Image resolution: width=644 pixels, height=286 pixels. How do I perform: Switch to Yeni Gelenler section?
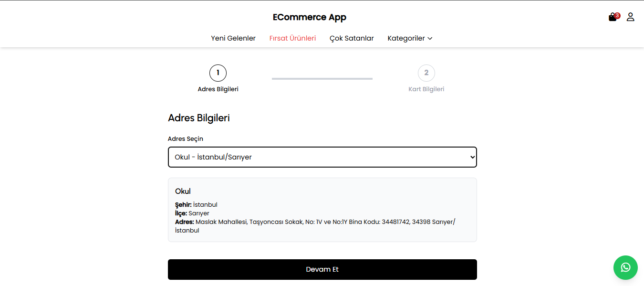[x=233, y=38]
